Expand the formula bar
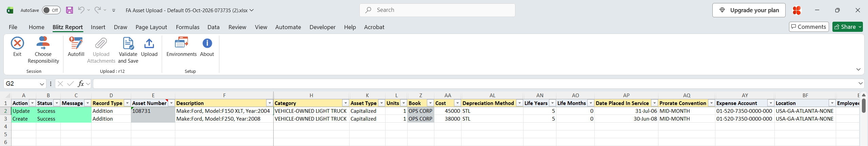This screenshot has height=146, width=868. [x=861, y=83]
